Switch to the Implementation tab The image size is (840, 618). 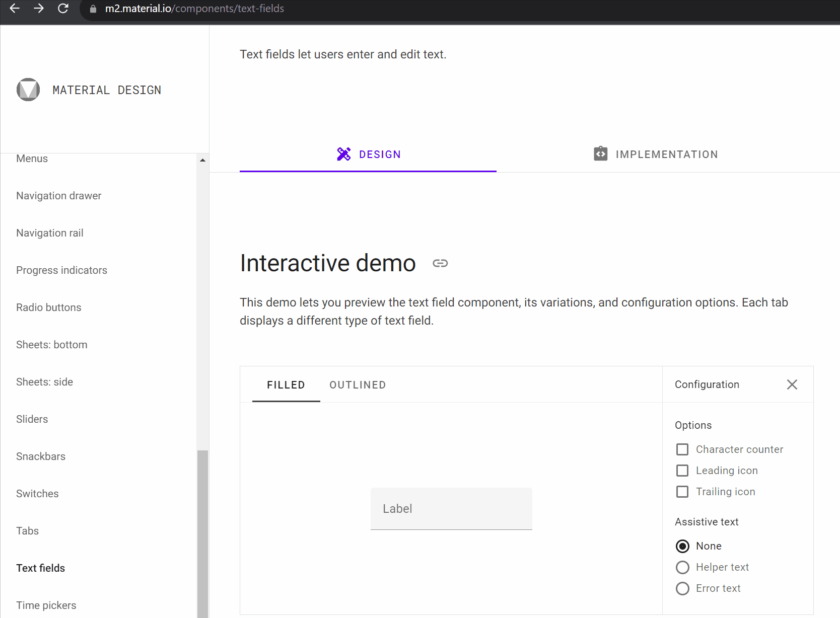656,154
